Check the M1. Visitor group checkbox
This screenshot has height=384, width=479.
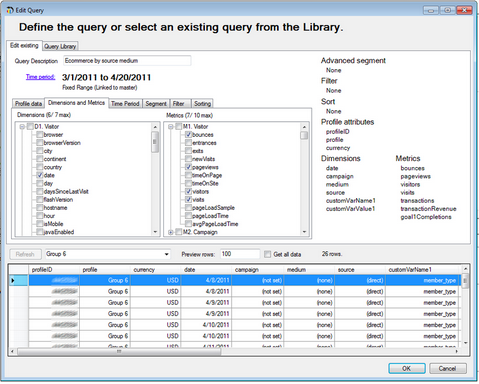pyautogui.click(x=179, y=127)
